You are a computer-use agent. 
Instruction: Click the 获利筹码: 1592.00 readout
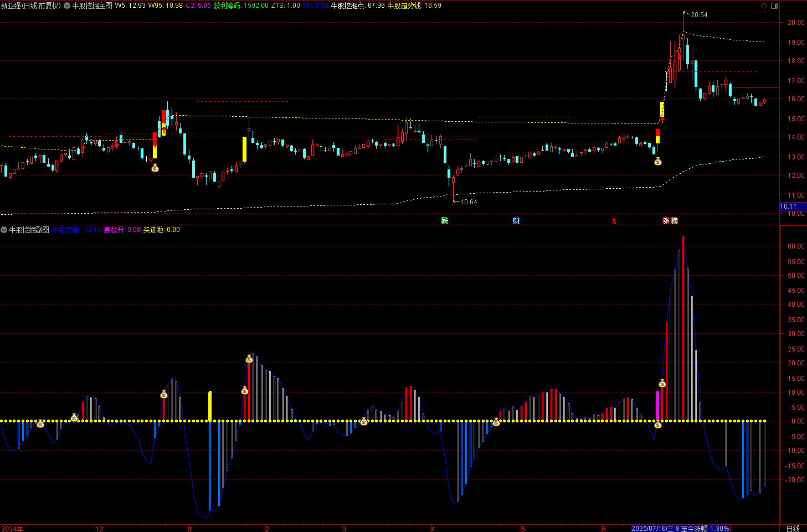pyautogui.click(x=241, y=6)
